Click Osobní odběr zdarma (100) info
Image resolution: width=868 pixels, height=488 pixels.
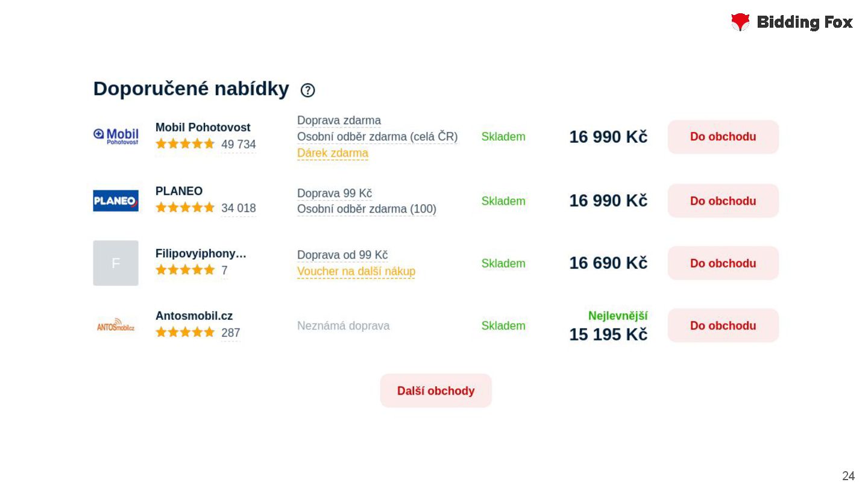coord(366,209)
